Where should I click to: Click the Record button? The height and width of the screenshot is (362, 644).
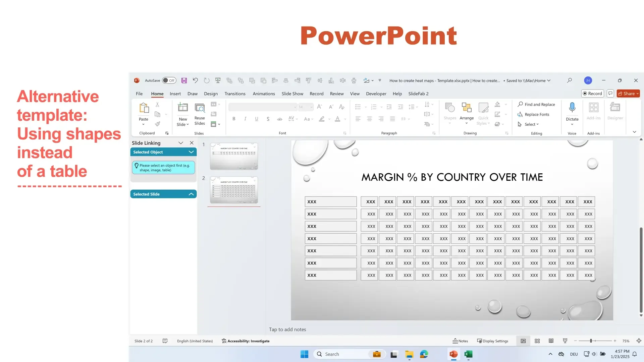tap(592, 94)
